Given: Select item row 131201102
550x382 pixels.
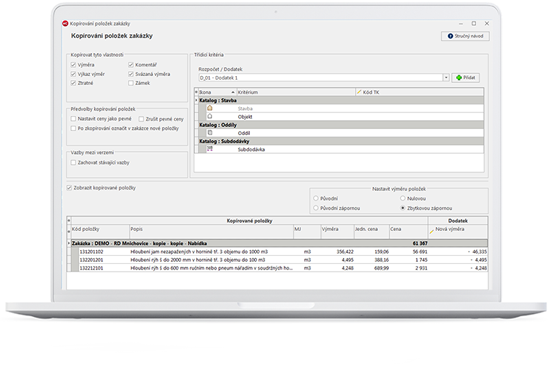Looking at the screenshot, I should (x=277, y=252).
